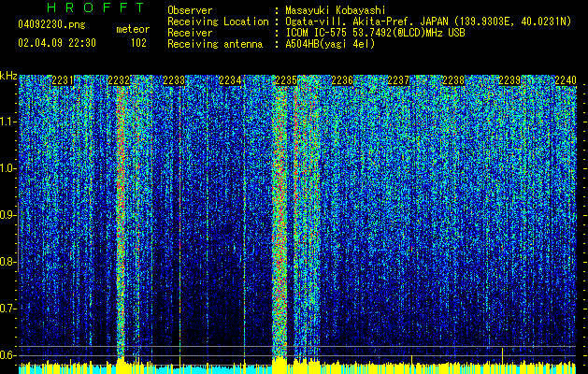The image size is (588, 374).
Task: Click the meteor label
Action: (x=133, y=29)
